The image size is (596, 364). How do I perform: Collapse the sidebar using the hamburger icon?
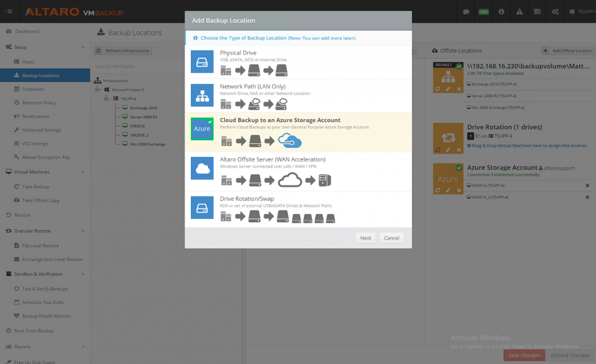pyautogui.click(x=9, y=12)
